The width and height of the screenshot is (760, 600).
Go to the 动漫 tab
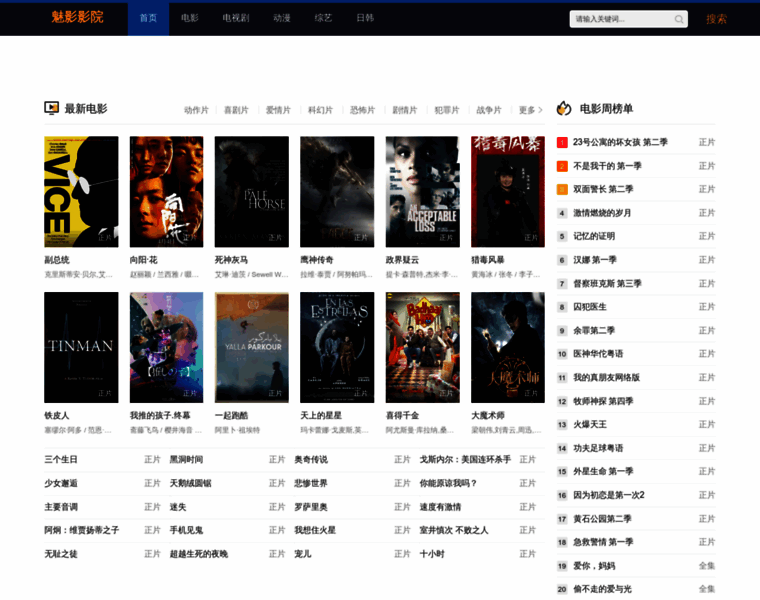pos(282,18)
